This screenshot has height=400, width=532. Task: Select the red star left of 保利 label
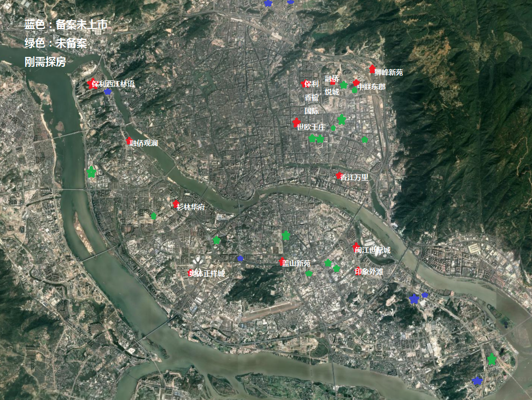303,84
